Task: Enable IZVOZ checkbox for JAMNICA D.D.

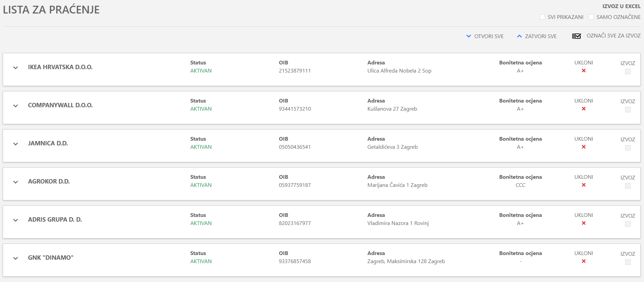Action: pyautogui.click(x=628, y=148)
